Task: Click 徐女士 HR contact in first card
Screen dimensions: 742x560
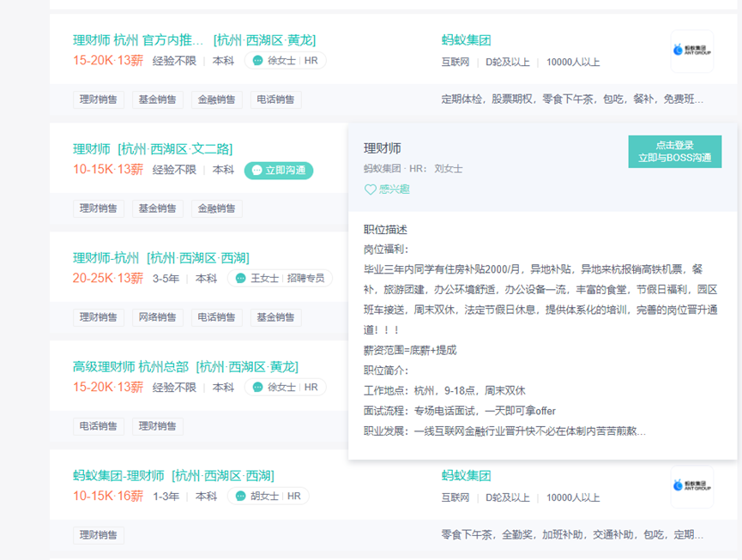Action: pyautogui.click(x=285, y=61)
